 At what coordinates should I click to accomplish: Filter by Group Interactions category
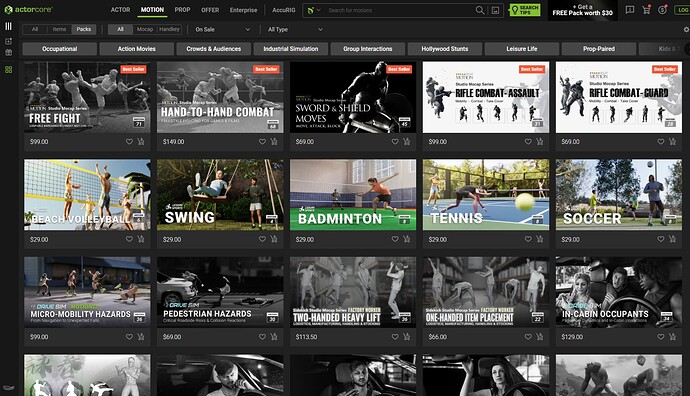pos(367,49)
